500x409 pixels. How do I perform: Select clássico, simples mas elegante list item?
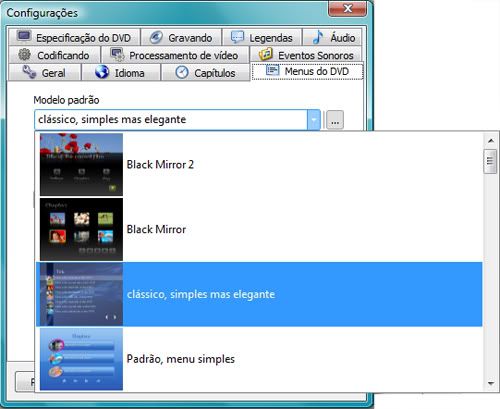pos(259,294)
